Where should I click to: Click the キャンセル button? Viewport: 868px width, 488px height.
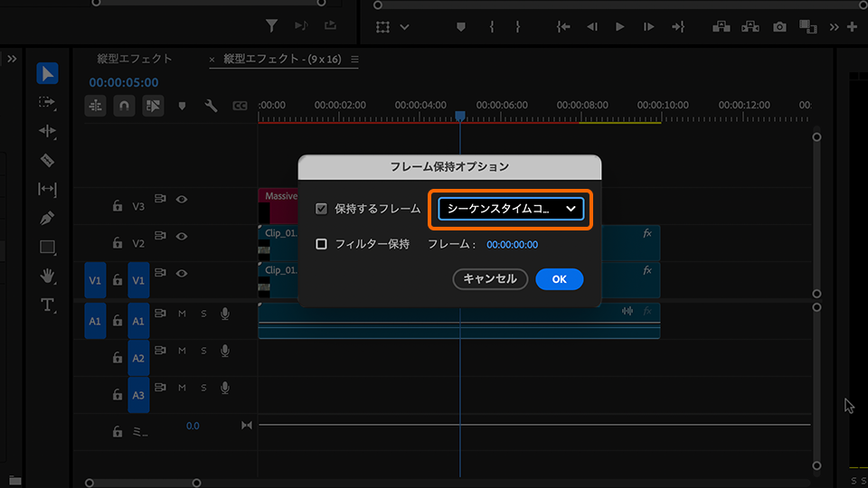[x=490, y=279]
